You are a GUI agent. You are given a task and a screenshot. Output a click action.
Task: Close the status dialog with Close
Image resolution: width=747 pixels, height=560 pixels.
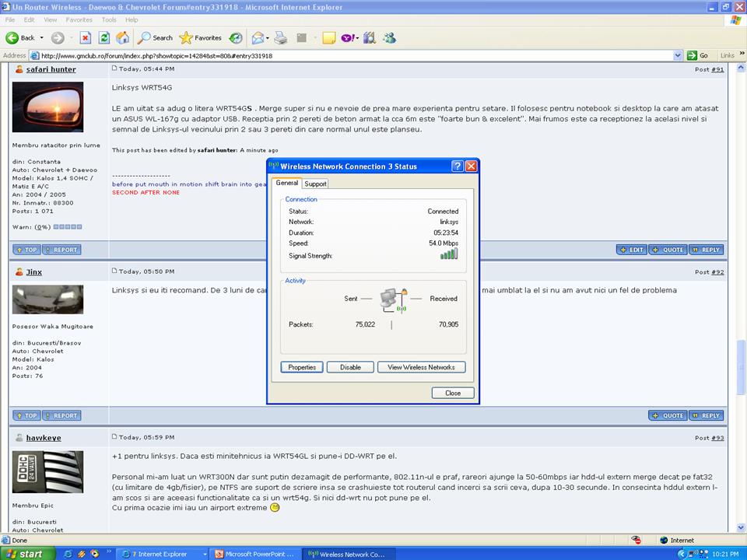coord(453,393)
